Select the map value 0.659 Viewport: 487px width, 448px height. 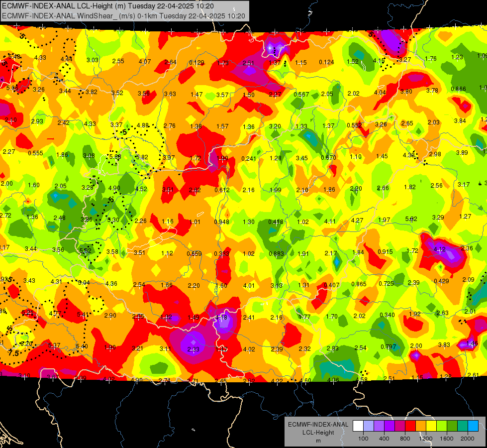coord(194,254)
